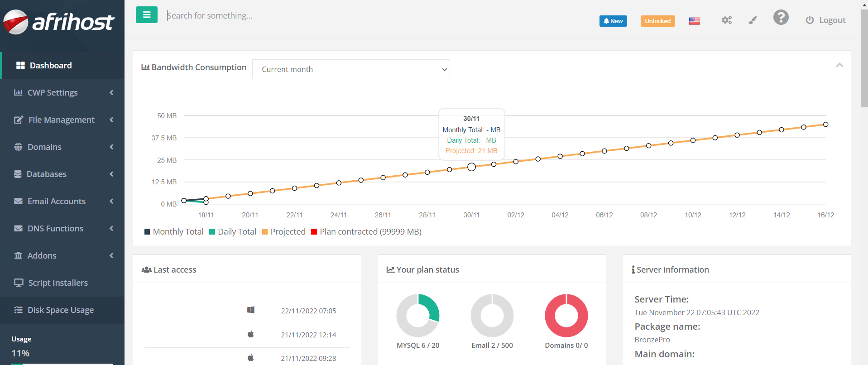The width and height of the screenshot is (868, 365).
Task: Open Dashboard in the sidebar
Action: [x=50, y=65]
